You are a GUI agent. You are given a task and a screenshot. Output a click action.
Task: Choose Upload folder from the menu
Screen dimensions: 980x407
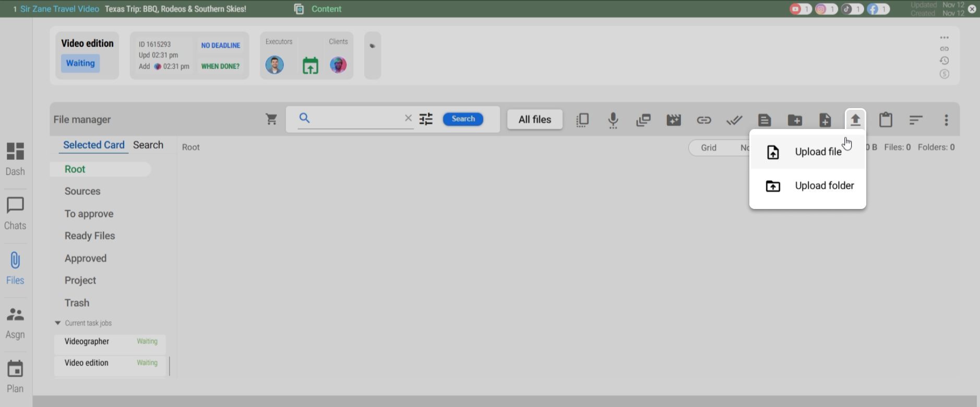pos(824,186)
